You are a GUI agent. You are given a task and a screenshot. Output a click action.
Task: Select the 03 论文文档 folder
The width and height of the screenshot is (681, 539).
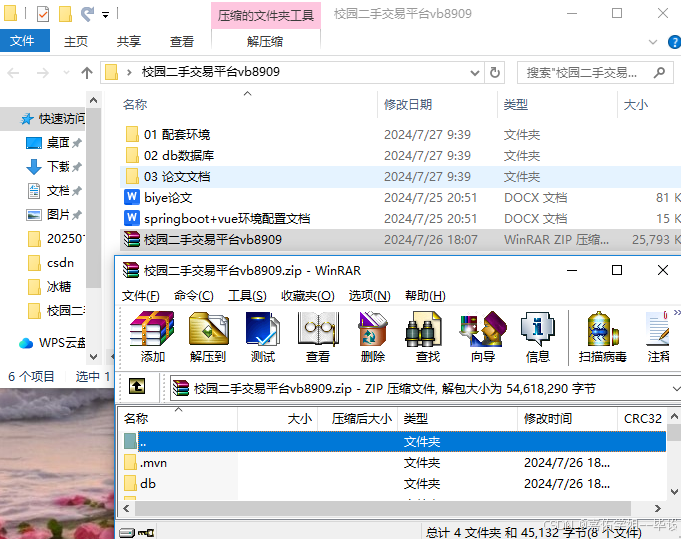pyautogui.click(x=168, y=177)
